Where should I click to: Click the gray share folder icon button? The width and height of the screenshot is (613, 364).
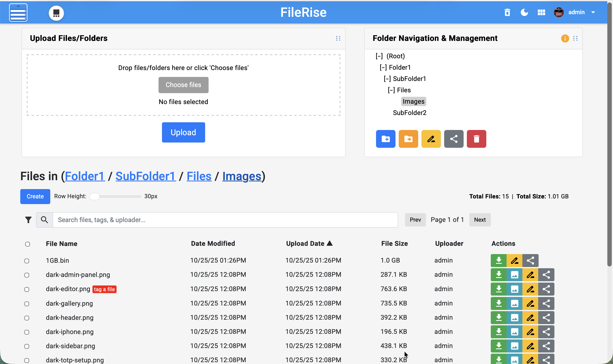pyautogui.click(x=453, y=139)
